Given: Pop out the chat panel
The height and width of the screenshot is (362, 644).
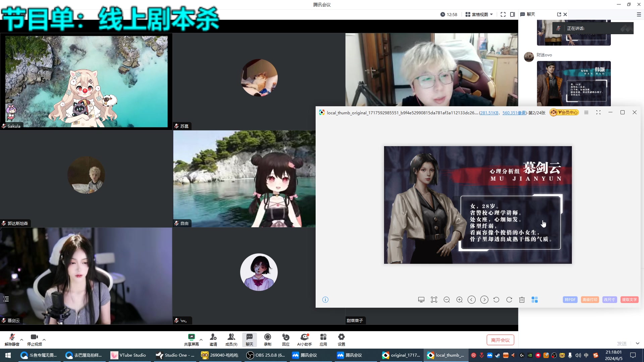Looking at the screenshot, I should pyautogui.click(x=559, y=14).
